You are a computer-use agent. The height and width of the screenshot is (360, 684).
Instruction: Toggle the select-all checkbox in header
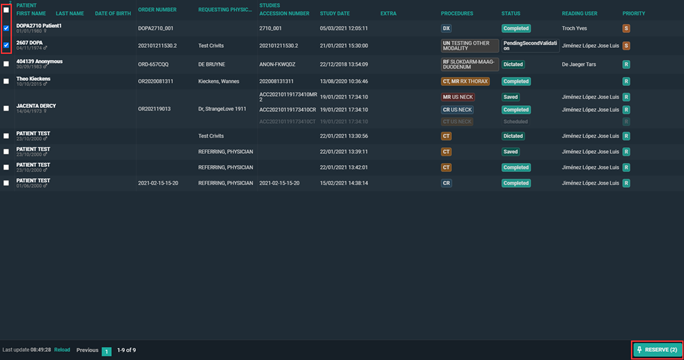coord(6,10)
